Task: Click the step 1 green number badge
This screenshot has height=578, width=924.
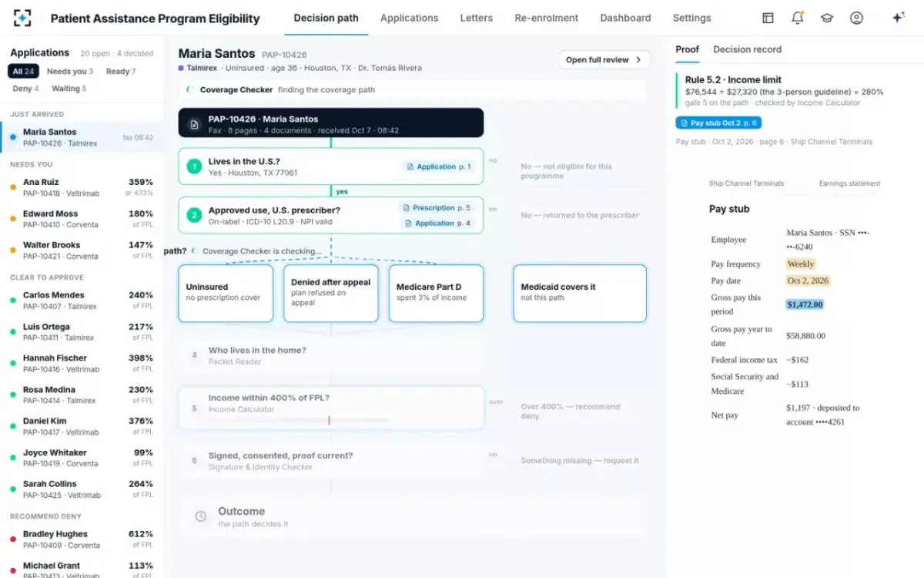Action: pyautogui.click(x=194, y=166)
